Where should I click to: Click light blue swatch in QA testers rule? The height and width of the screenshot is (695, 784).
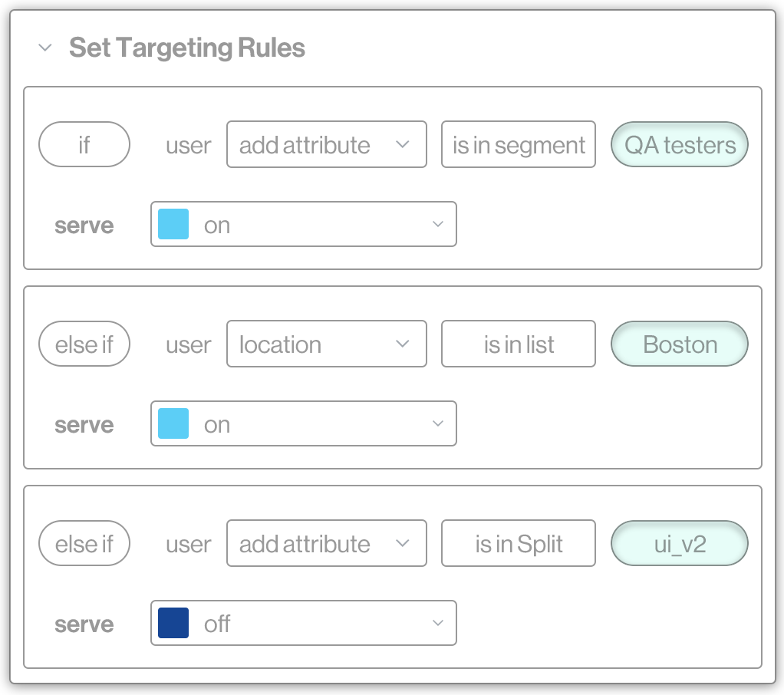coord(173,225)
